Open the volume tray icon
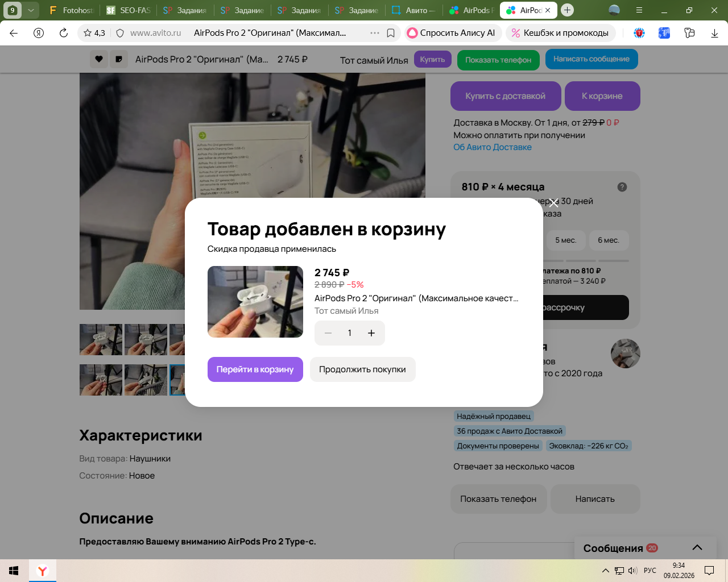 point(632,571)
